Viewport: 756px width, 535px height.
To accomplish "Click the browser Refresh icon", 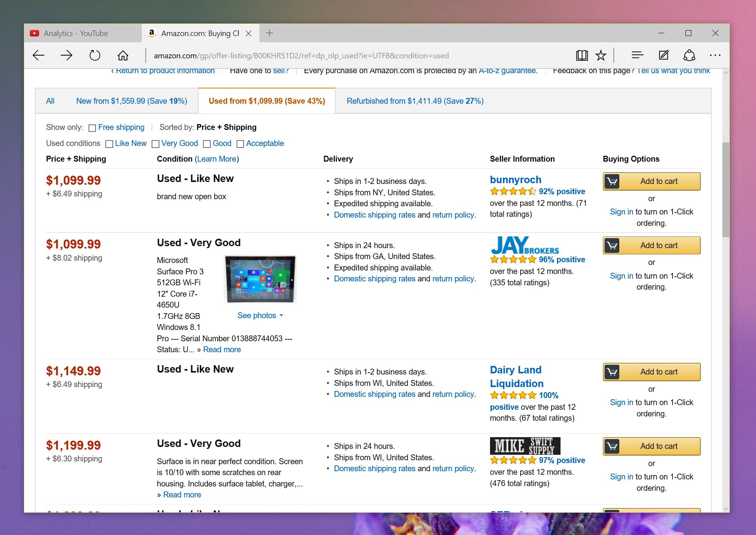I will tap(95, 56).
